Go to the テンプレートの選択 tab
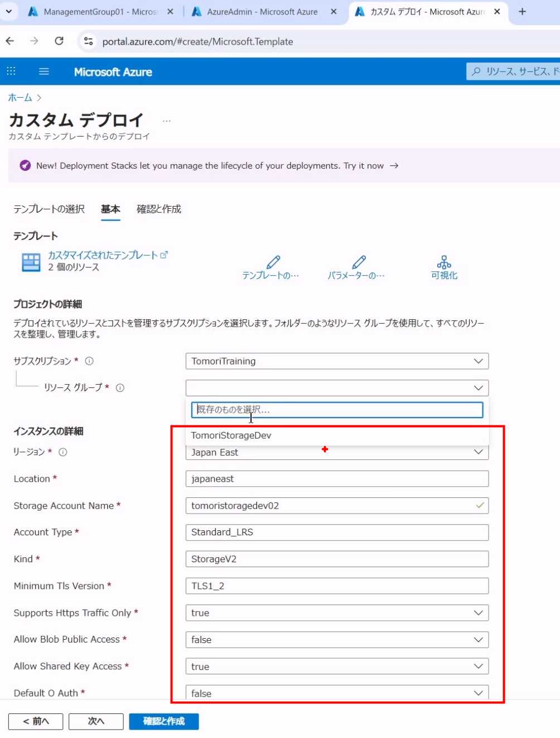Screen dimensions: 560x738 (x=49, y=209)
